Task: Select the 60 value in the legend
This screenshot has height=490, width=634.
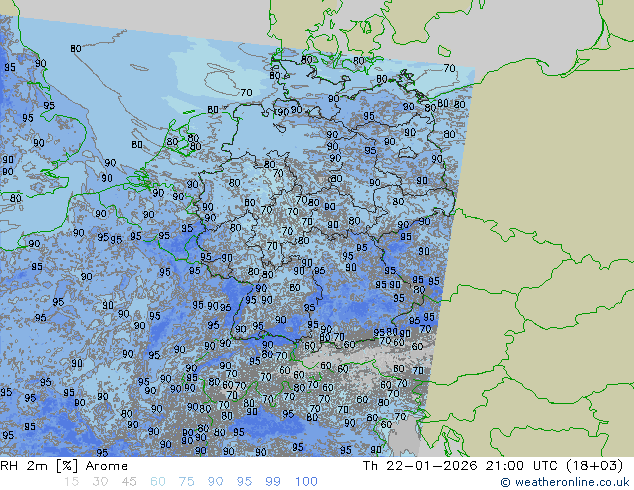Action: pos(158,482)
